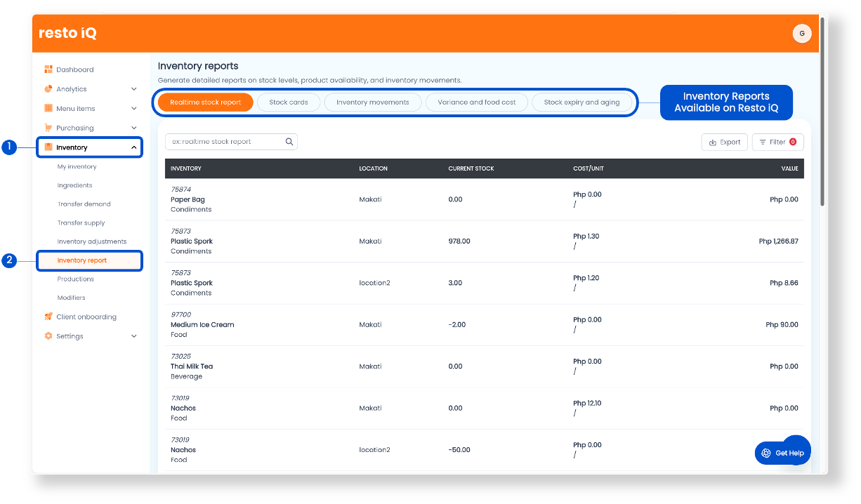Expand the Settings chevron
Screen dimensions: 861x504
[134, 336]
